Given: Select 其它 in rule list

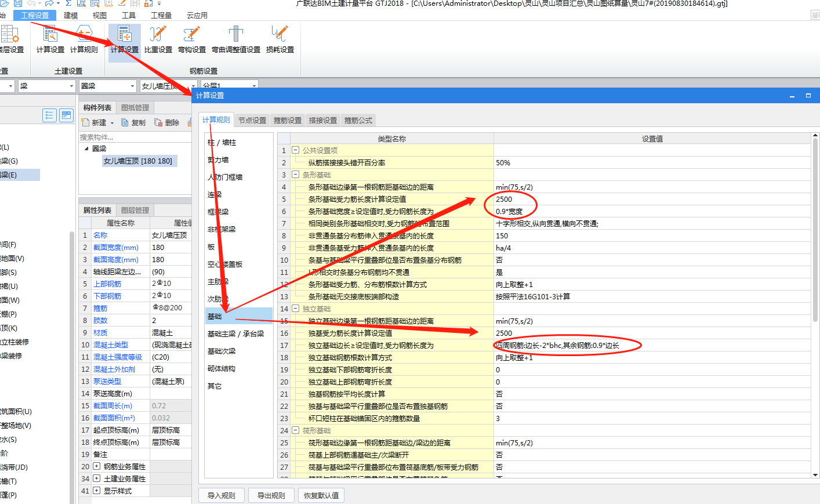Looking at the screenshot, I should coord(215,386).
